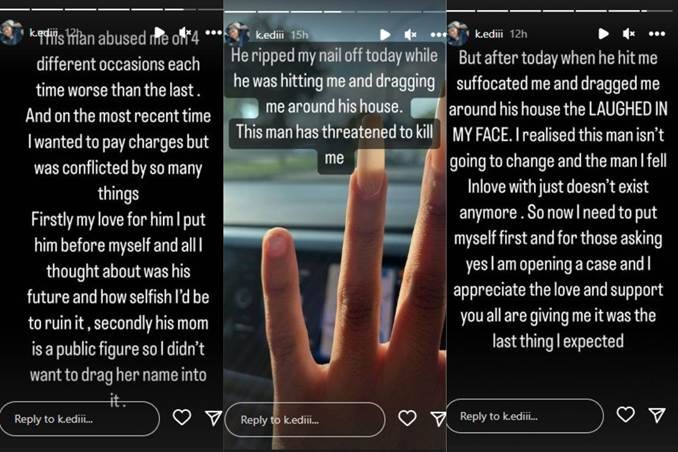Like the first story with heart icon

tap(182, 417)
